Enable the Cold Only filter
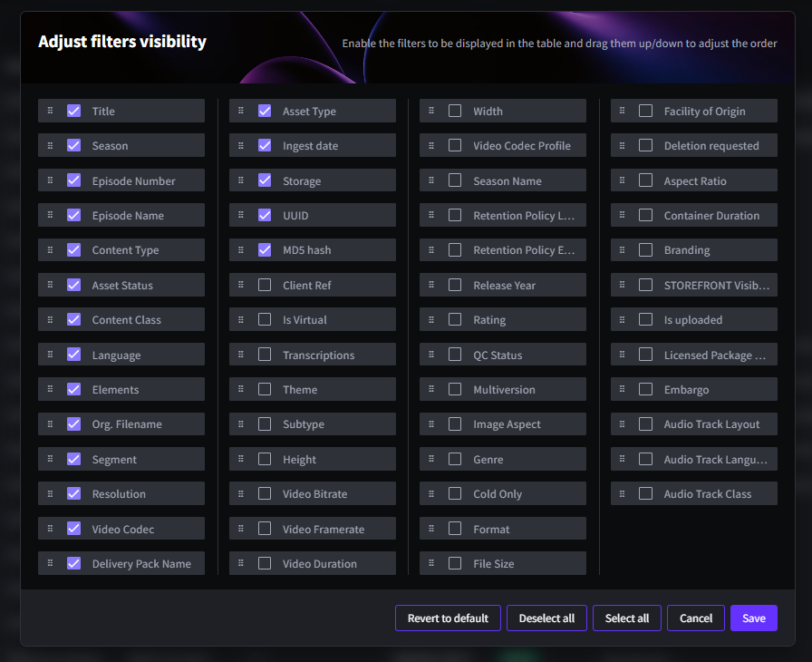The height and width of the screenshot is (662, 812). [455, 493]
